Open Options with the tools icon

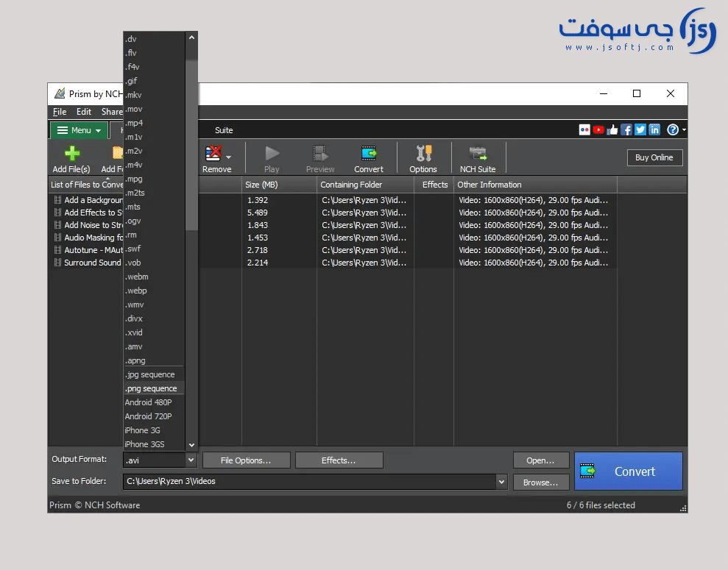tap(423, 153)
